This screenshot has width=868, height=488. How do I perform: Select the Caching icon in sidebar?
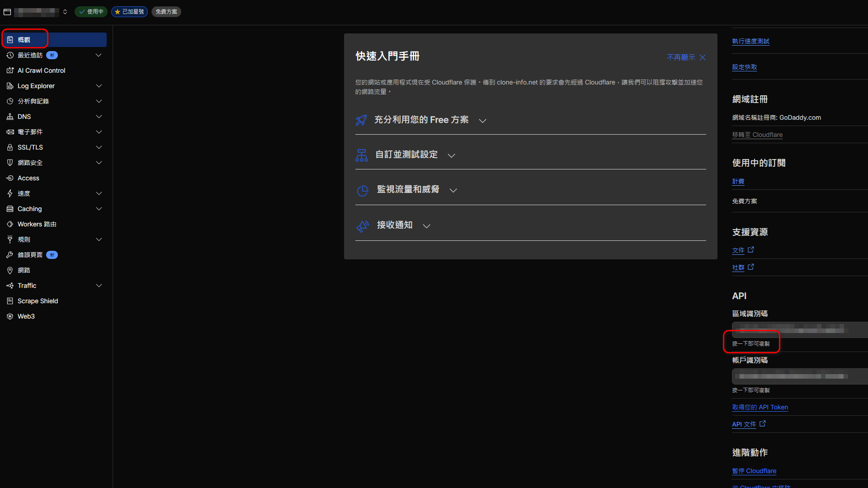pyautogui.click(x=10, y=209)
